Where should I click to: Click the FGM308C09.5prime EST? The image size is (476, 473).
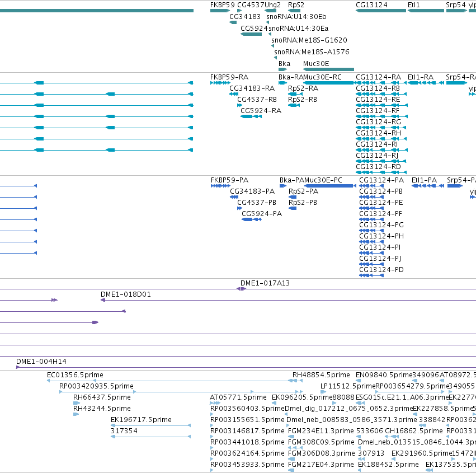295,448
